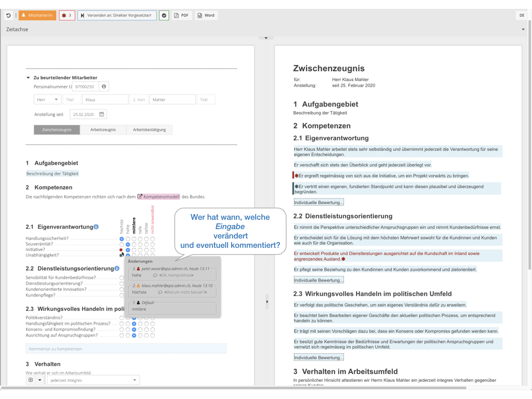Viewport: 532px width, 399px height.
Task: Click the red user icon of peter.weser entry
Action: point(138,269)
